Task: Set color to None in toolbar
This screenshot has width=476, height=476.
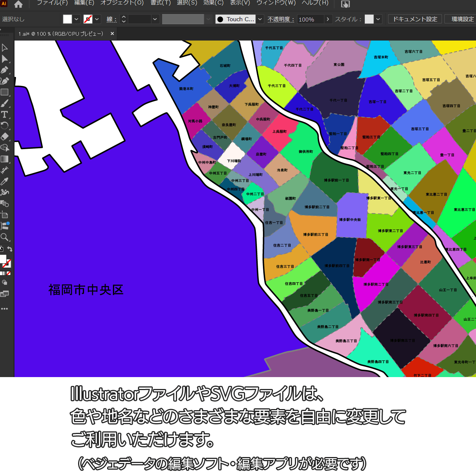Action: point(9,273)
